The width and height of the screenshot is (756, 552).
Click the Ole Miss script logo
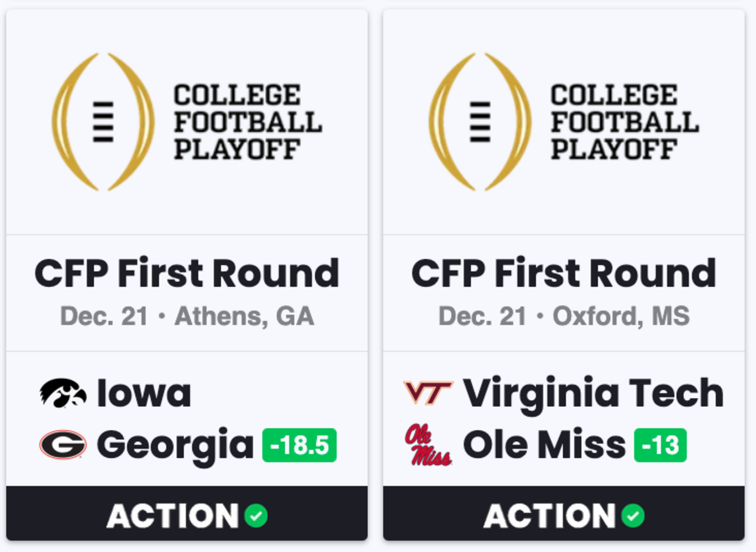428,445
